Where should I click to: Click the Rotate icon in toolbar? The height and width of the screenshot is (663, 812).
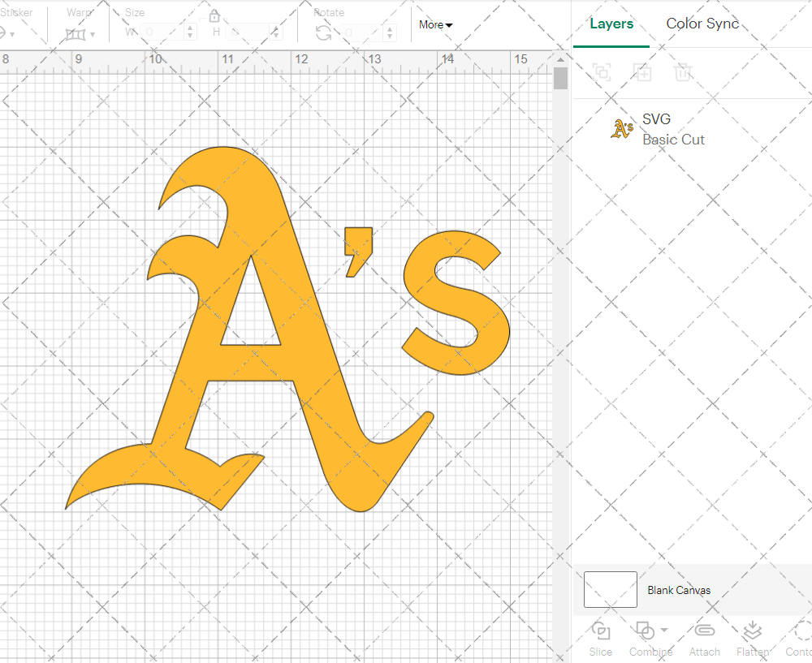click(323, 32)
